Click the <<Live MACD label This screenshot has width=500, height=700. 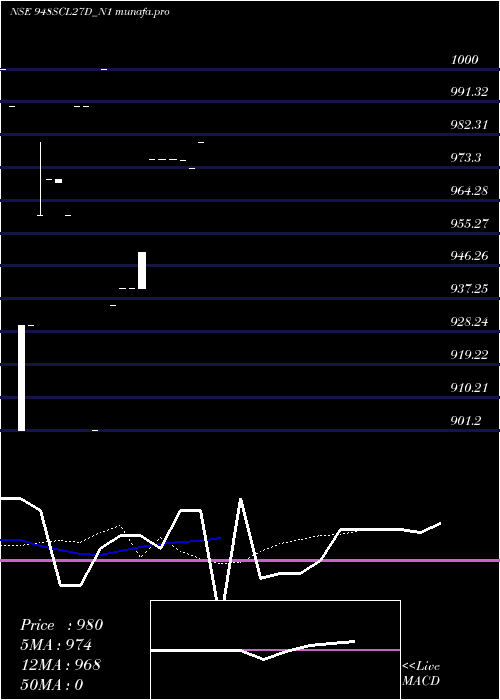coord(421,673)
